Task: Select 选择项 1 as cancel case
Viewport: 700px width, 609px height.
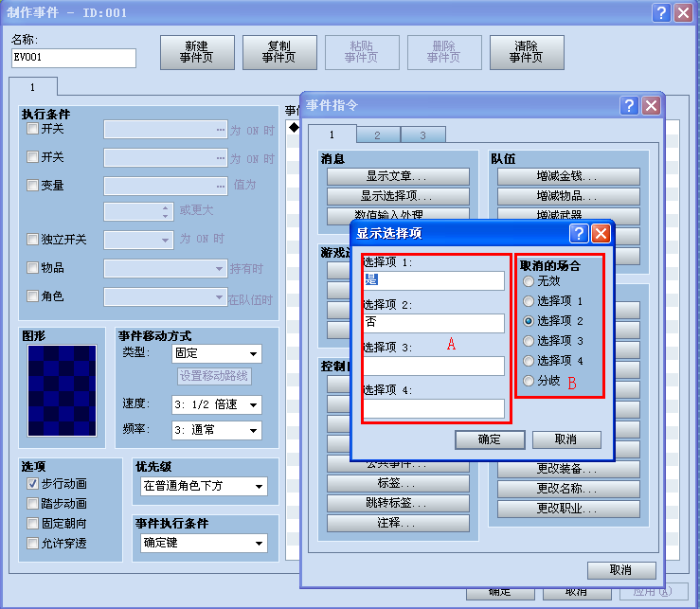Action: (529, 301)
